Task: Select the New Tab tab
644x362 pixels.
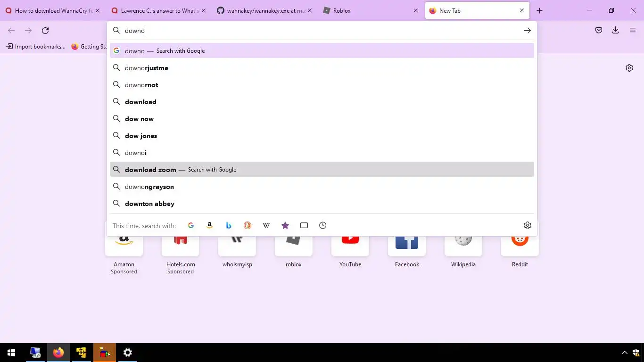Action: [477, 10]
